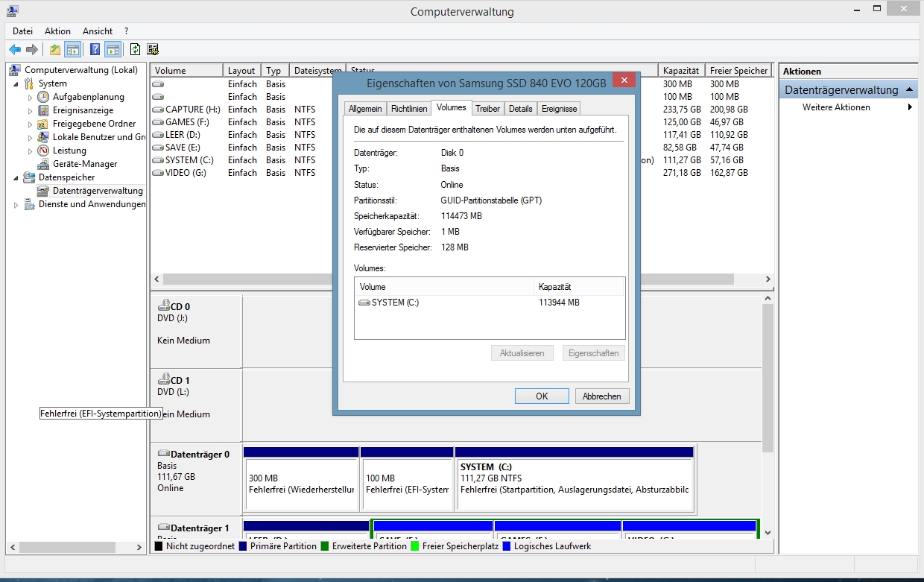Click the Eigenschaften button in dialog
924x582 pixels.
click(x=593, y=353)
